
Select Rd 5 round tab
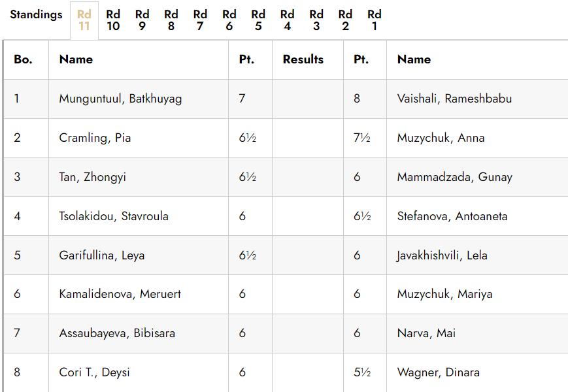[x=258, y=20]
